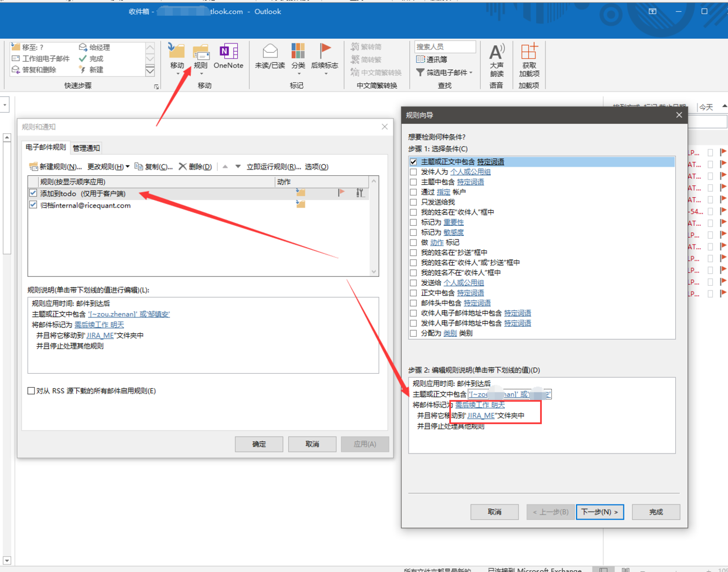This screenshot has height=572, width=728.
Task: Click 指定 account link in wizard
Action: tap(443, 192)
